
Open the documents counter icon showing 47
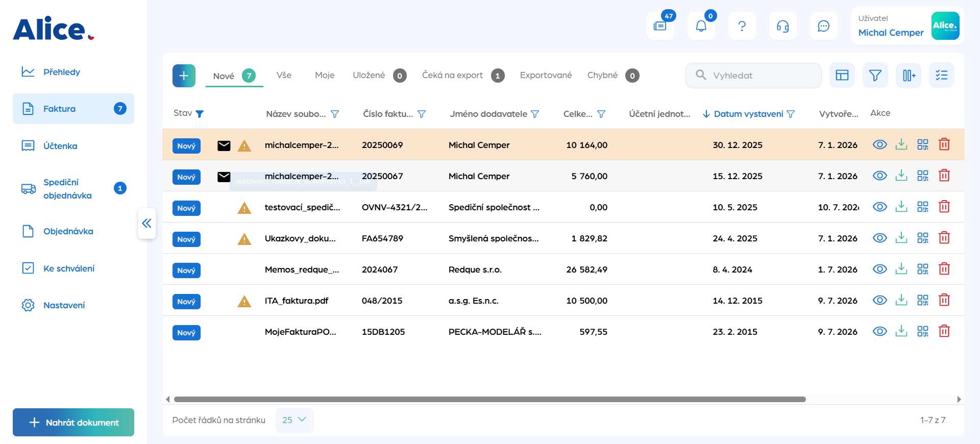[660, 26]
